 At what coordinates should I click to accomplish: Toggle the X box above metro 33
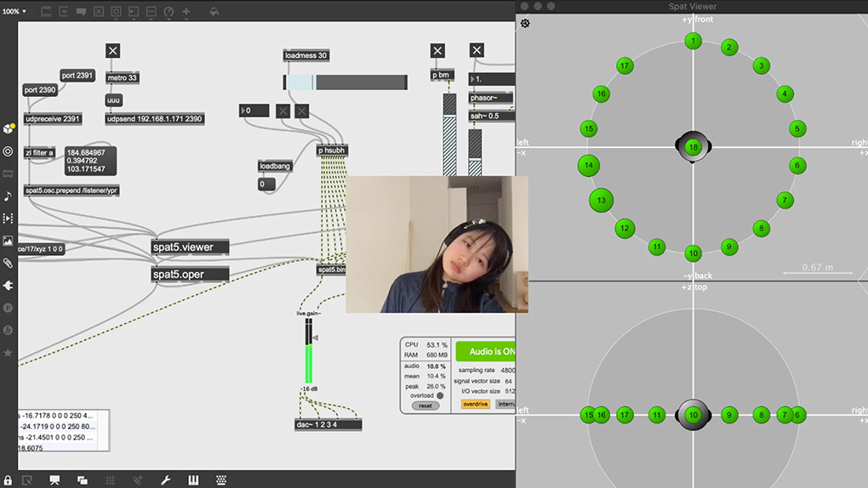[112, 51]
